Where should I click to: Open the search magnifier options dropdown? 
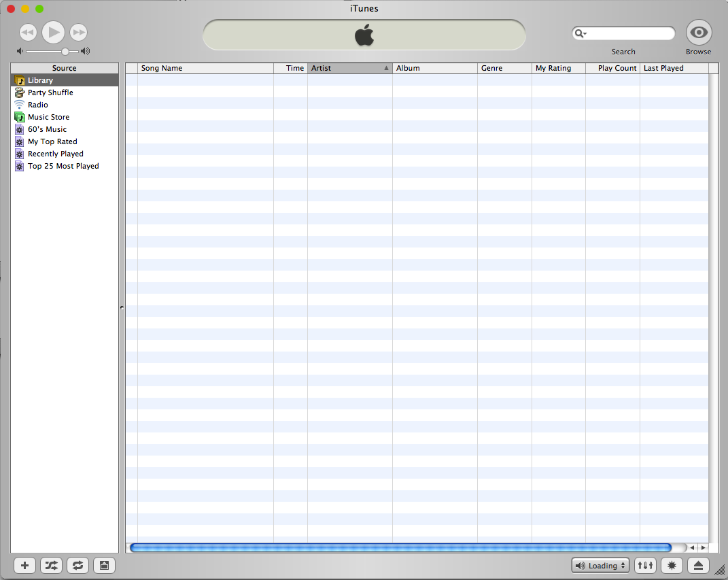(x=580, y=33)
